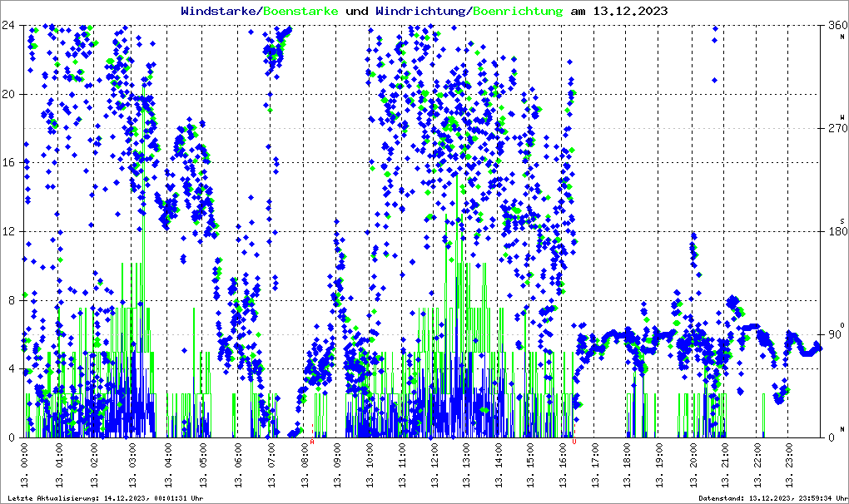
Task: Click right axis value 270
Action: [837, 128]
